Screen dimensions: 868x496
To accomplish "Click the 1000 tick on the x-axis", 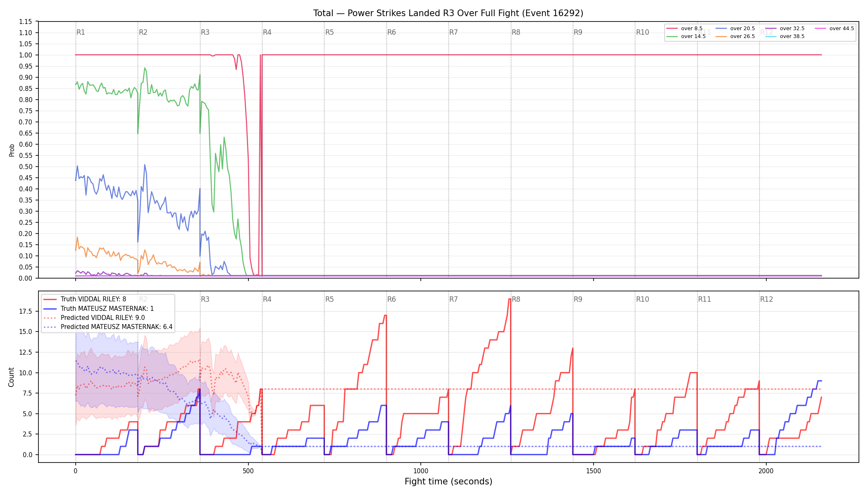I will point(421,471).
